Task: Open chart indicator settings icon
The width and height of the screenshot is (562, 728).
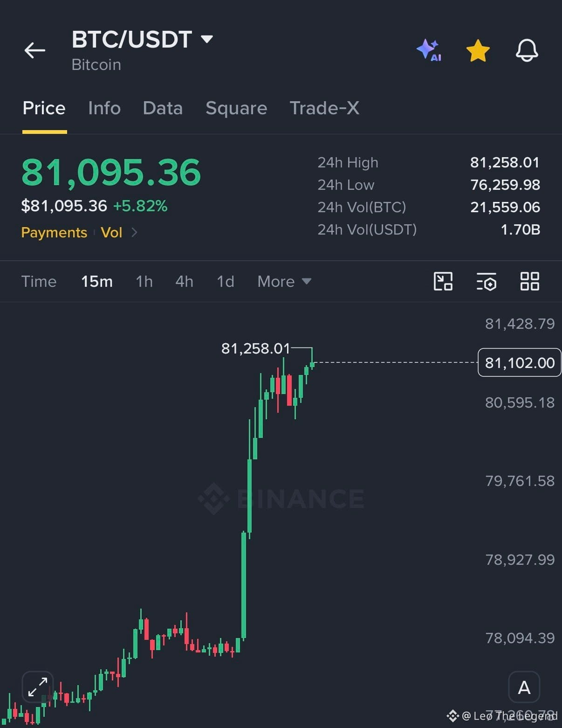Action: [x=487, y=281]
